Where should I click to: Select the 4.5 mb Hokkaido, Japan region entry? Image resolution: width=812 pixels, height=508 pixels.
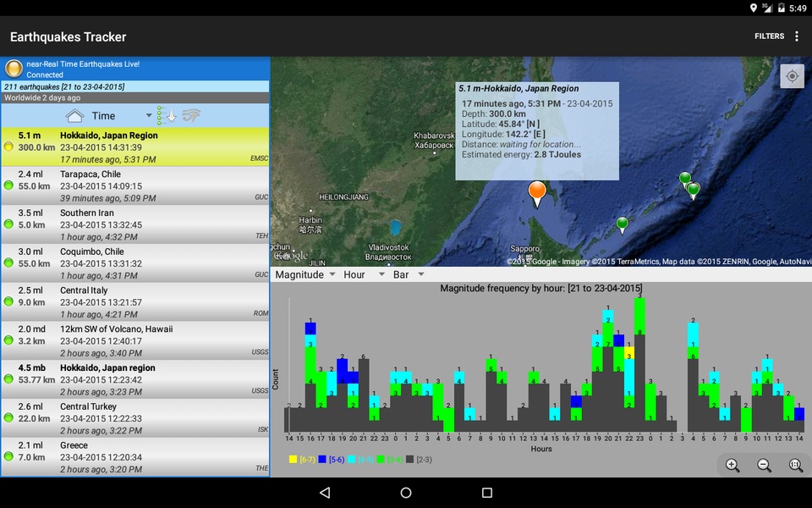(134, 379)
